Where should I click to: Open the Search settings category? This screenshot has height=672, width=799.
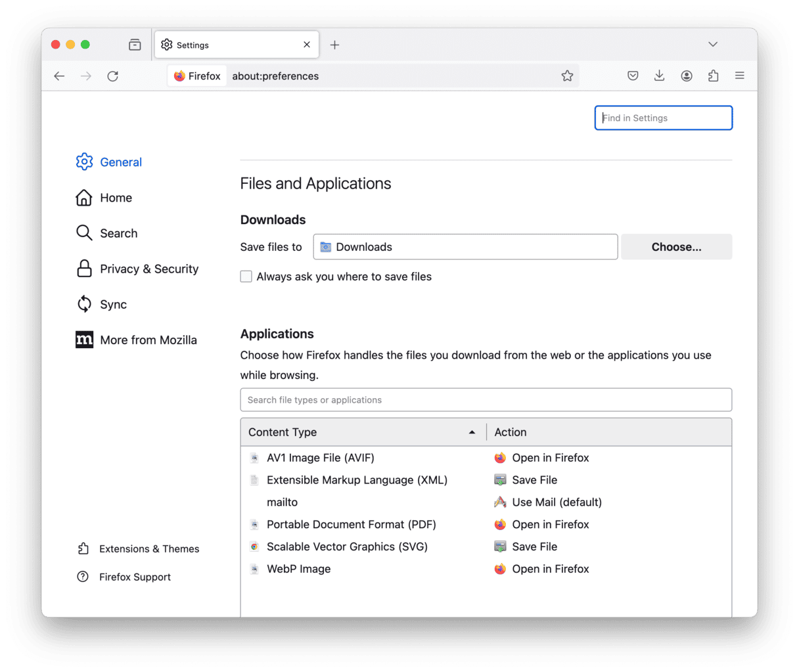tap(106, 233)
